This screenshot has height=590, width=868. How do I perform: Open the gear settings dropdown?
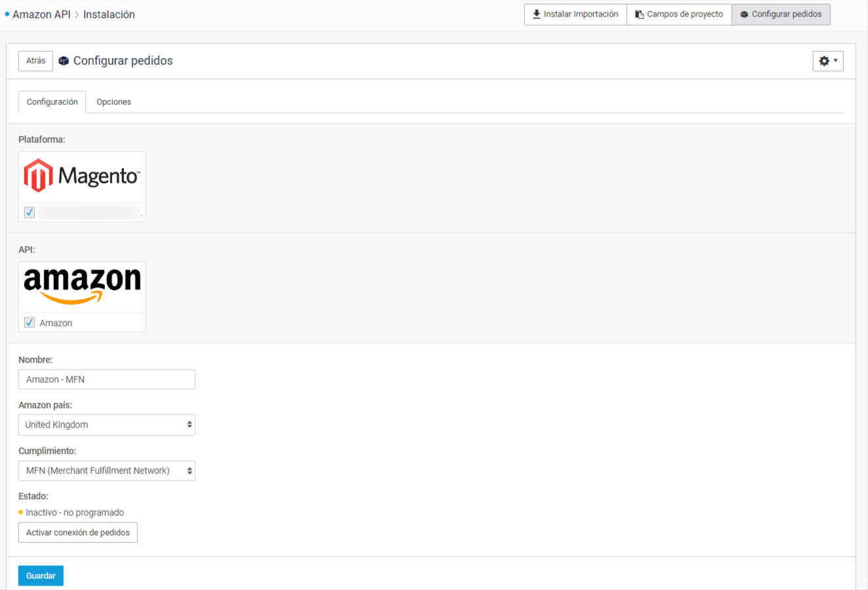point(828,61)
